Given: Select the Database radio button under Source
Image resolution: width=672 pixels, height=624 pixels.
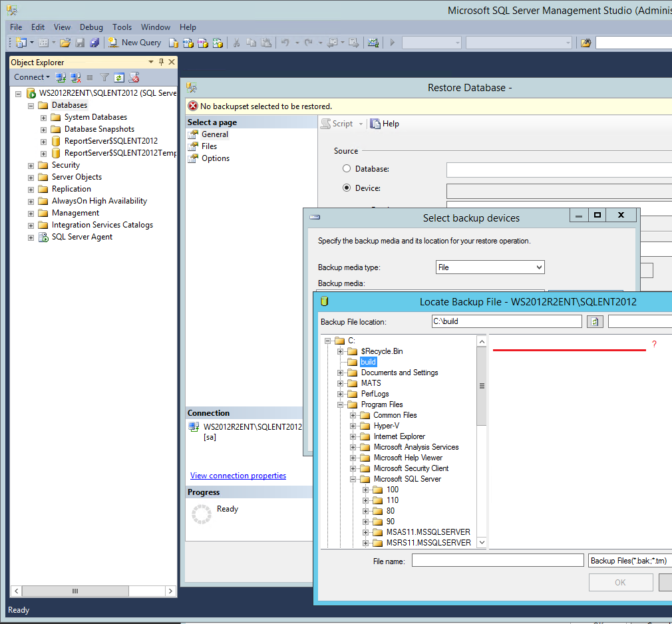Looking at the screenshot, I should 346,168.
